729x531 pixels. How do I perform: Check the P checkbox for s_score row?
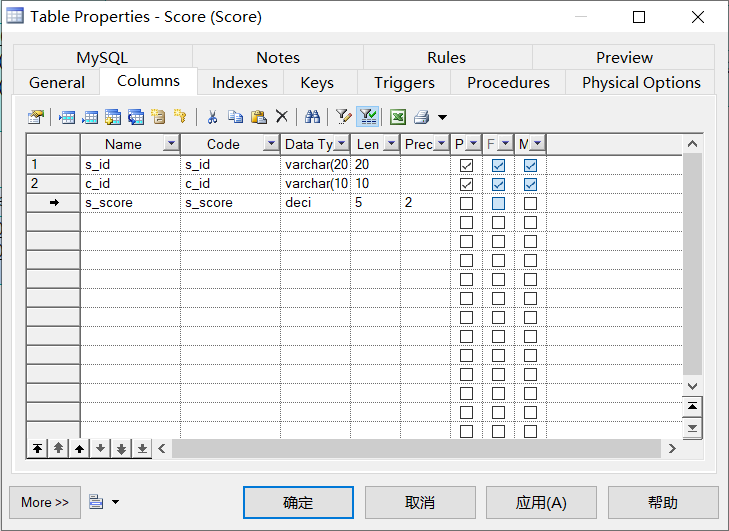coord(466,203)
